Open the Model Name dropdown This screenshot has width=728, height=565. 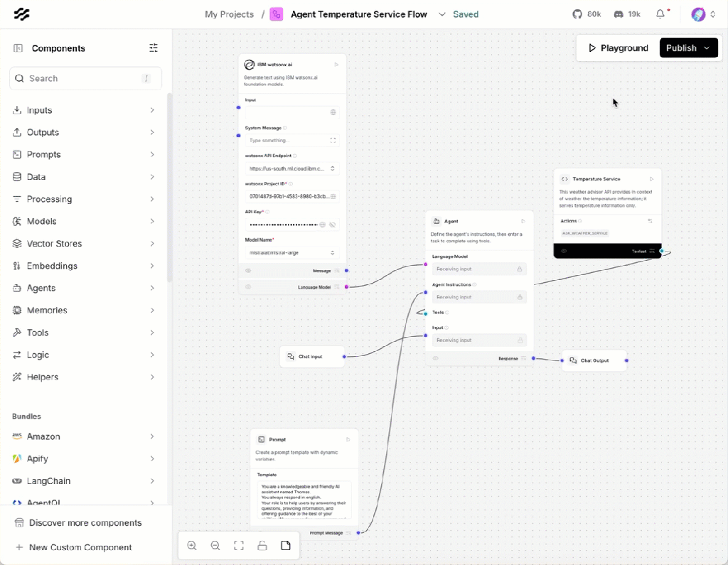[291, 252]
